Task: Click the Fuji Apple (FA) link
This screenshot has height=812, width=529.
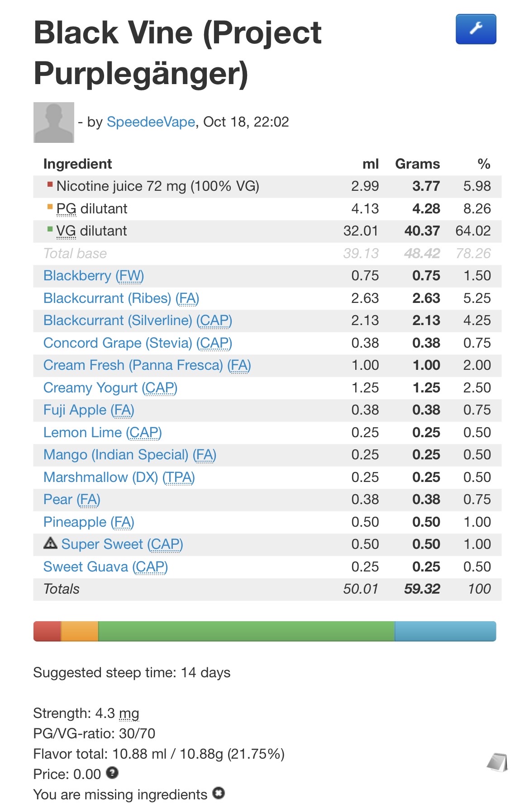Action: click(89, 410)
